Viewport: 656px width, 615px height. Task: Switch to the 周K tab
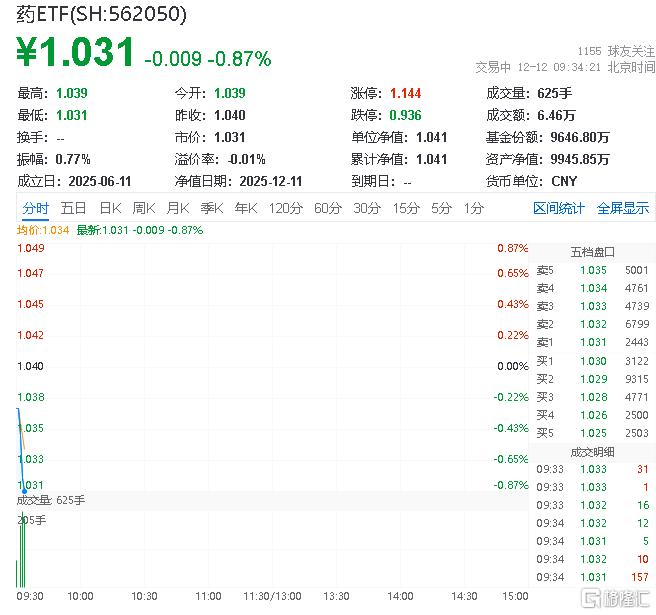[143, 208]
